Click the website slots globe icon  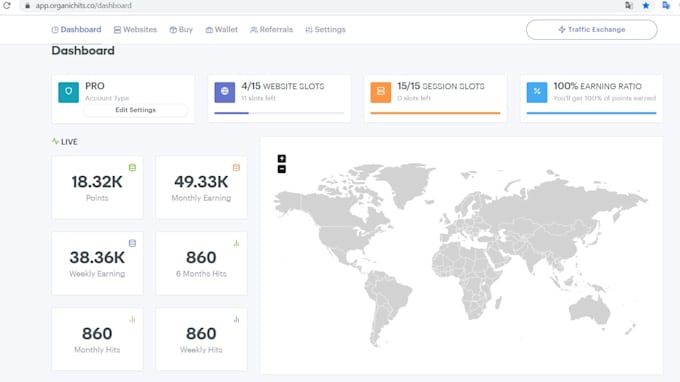click(x=225, y=92)
